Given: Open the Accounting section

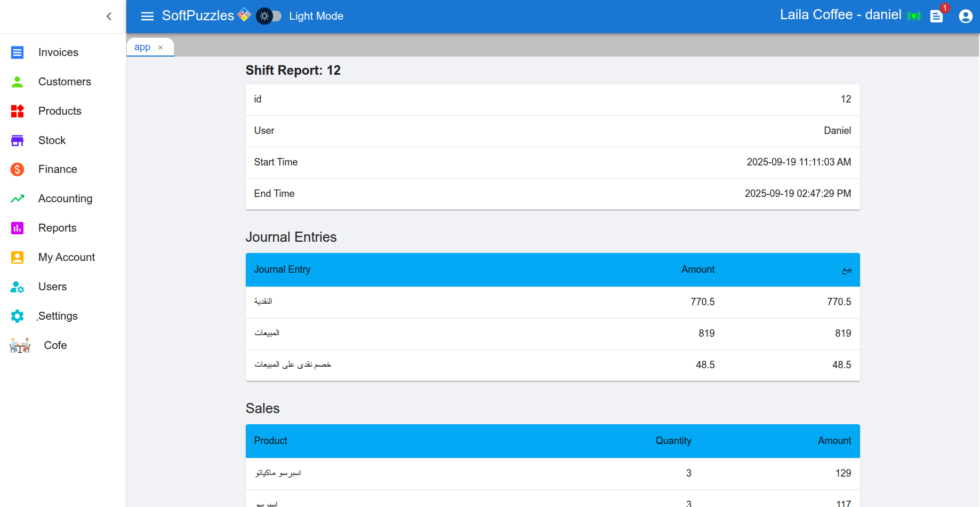Looking at the screenshot, I should point(65,199).
